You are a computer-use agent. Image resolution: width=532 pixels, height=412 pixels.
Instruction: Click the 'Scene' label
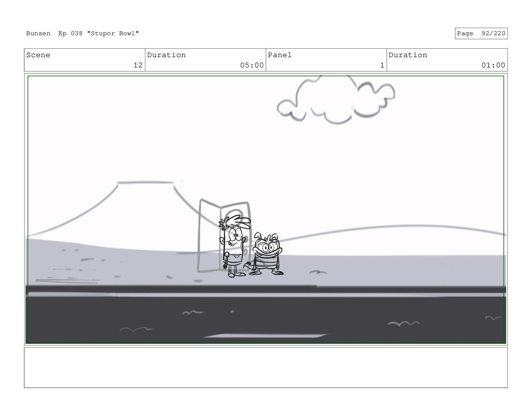(x=38, y=55)
